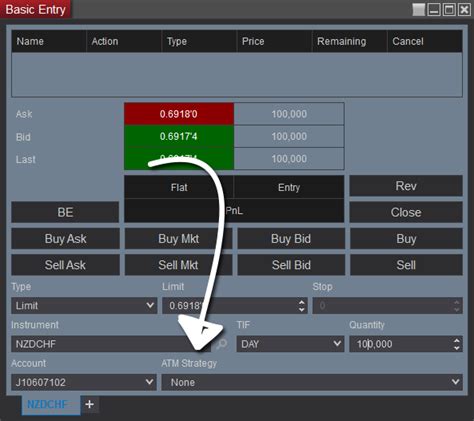Screen dimensions: 474x421
Task: Click the Flat position cell
Action: 179,187
